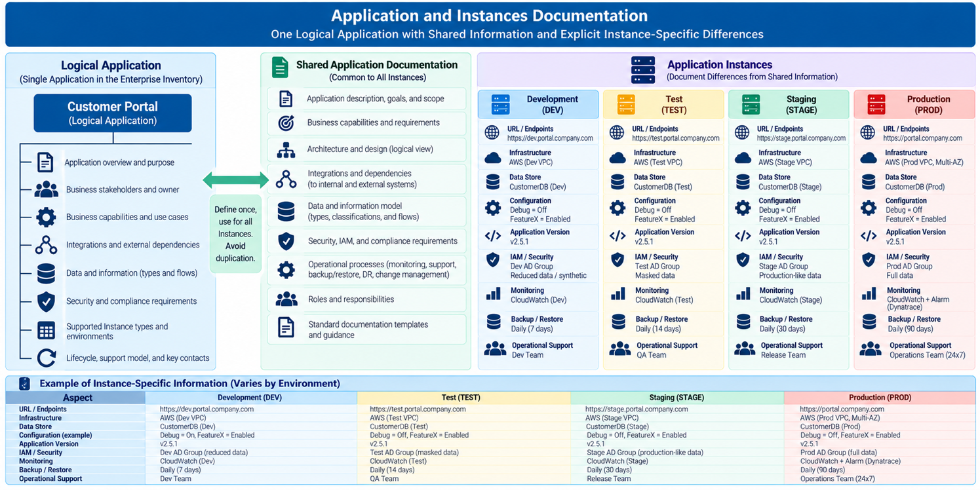The image size is (980, 490).
Task: Click the green Shared Application Documentation file icon
Action: (280, 67)
